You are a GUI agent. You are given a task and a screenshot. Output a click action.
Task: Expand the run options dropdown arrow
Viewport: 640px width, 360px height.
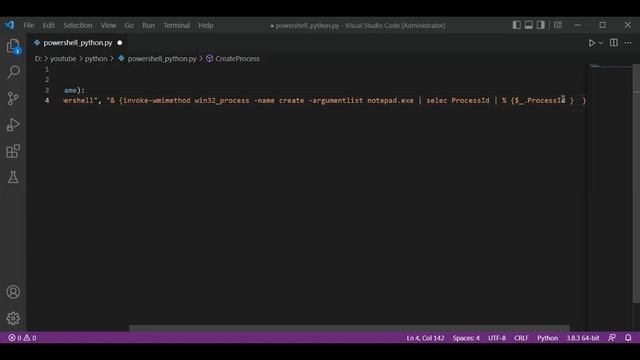coord(600,43)
